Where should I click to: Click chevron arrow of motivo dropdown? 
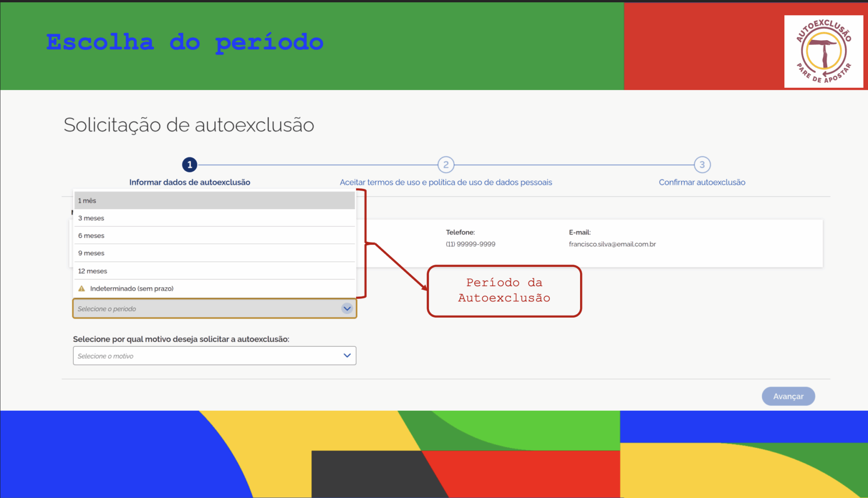[347, 356]
